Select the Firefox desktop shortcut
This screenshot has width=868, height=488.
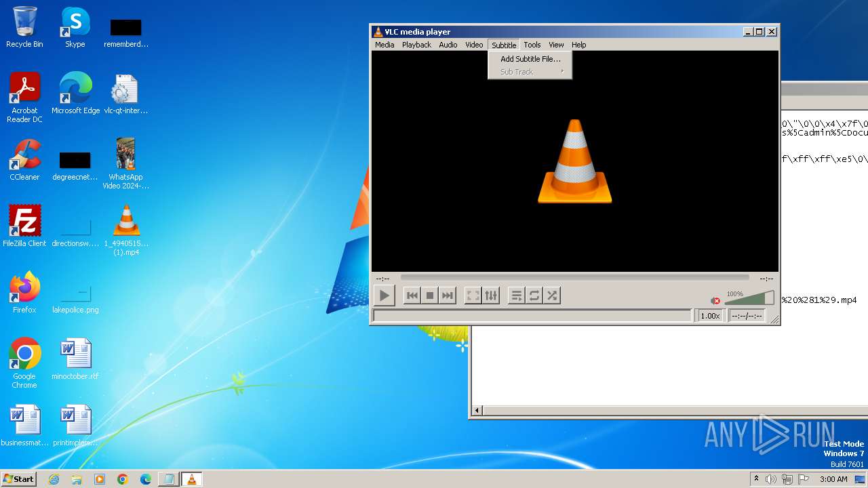(x=24, y=293)
